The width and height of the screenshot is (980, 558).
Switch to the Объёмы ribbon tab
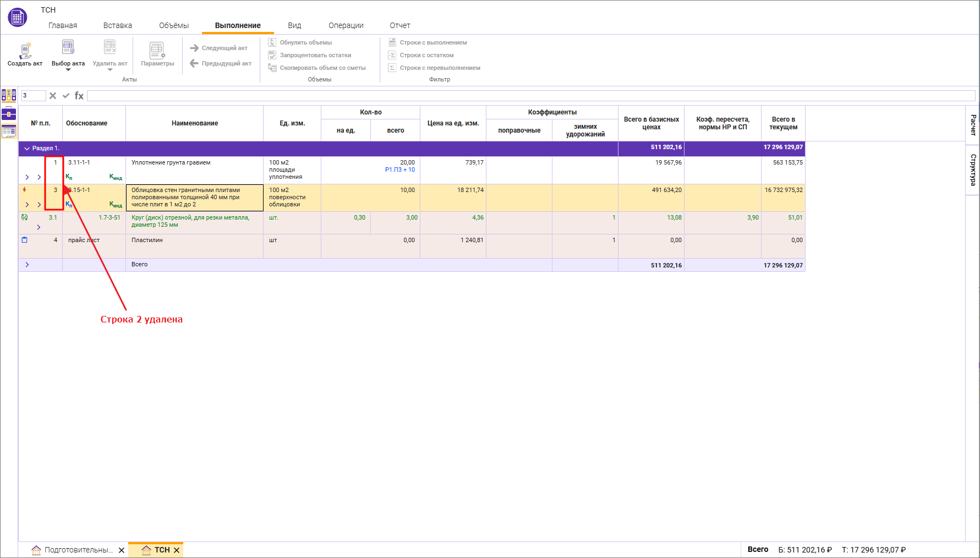pos(174,25)
